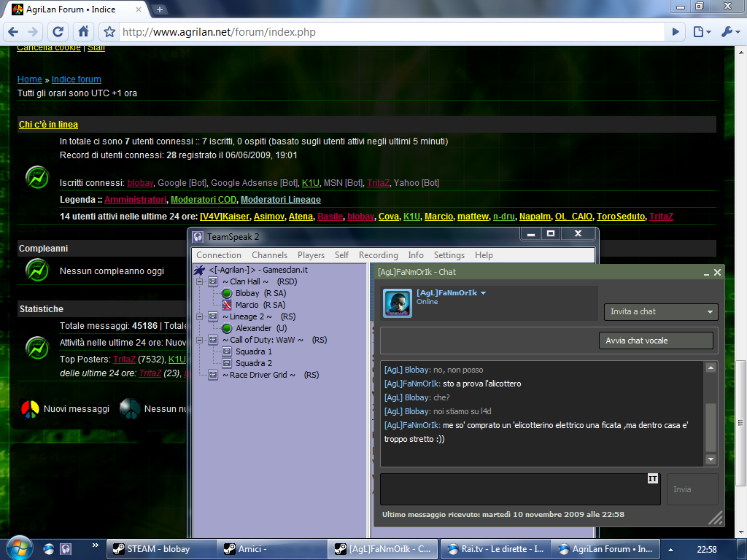Collapse the Call of Duty: WaW channel node

[200, 340]
